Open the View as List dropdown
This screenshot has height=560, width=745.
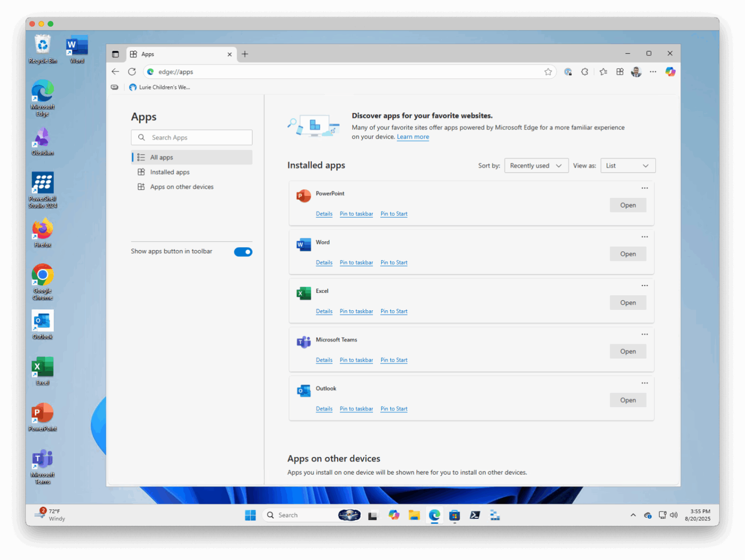[x=628, y=165]
